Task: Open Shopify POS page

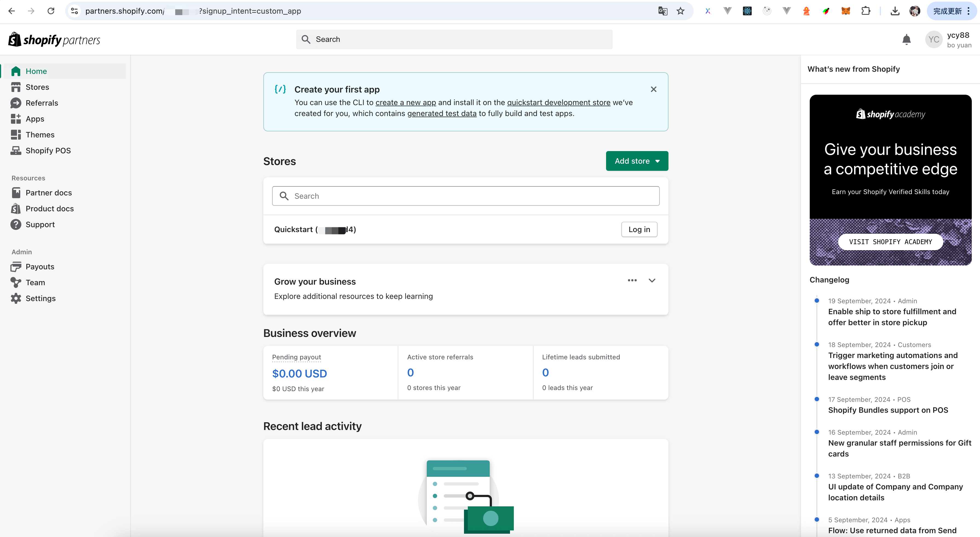Action: point(48,151)
